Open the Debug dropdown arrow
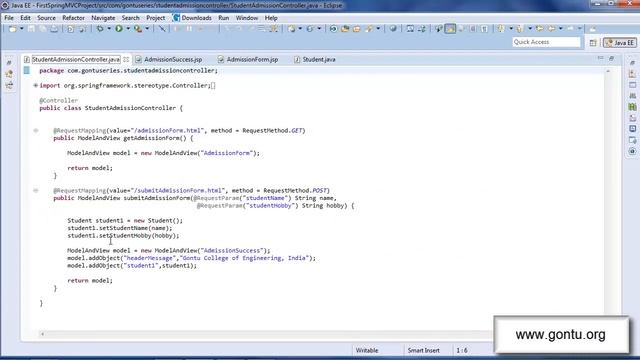 tap(109, 29)
